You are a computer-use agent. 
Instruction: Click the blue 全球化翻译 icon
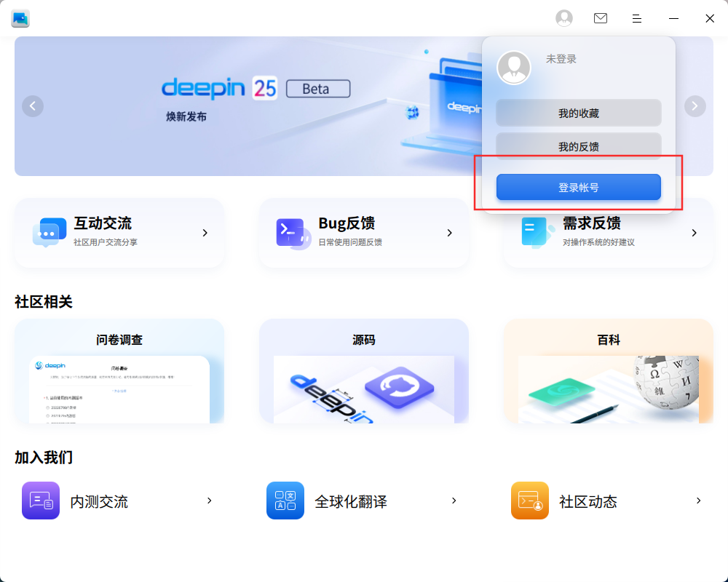(x=285, y=501)
